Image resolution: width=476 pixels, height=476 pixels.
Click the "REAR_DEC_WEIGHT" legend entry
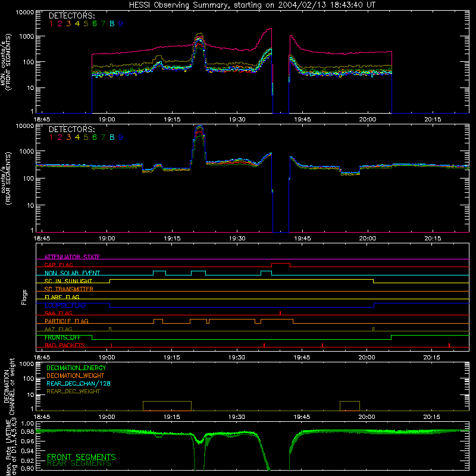73,392
